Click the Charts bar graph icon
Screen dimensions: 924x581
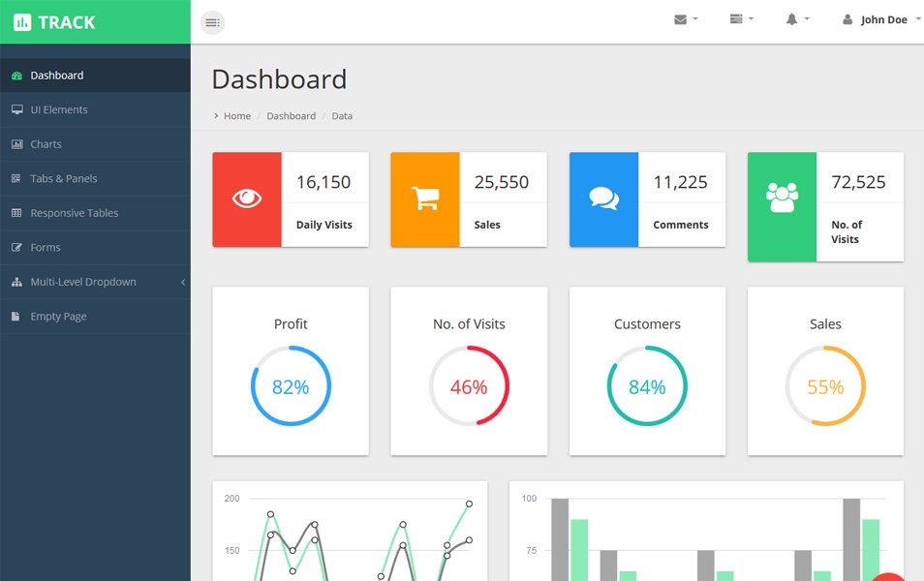coord(17,144)
